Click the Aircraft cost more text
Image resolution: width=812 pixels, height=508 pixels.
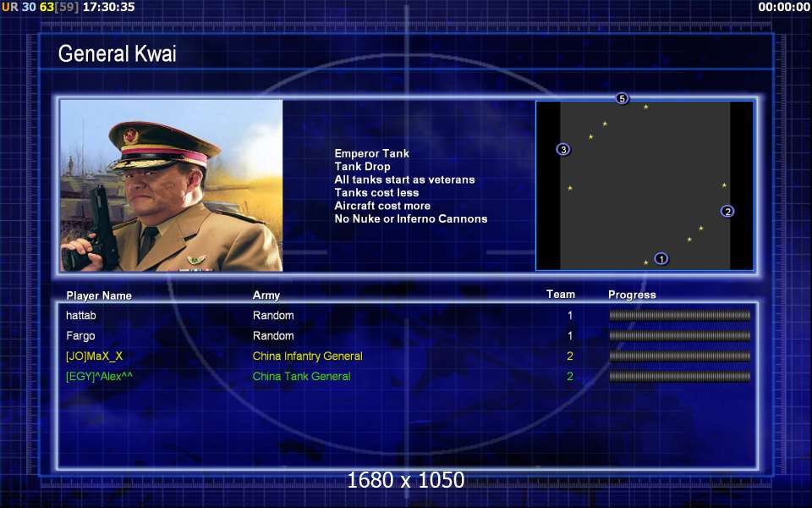click(x=382, y=205)
